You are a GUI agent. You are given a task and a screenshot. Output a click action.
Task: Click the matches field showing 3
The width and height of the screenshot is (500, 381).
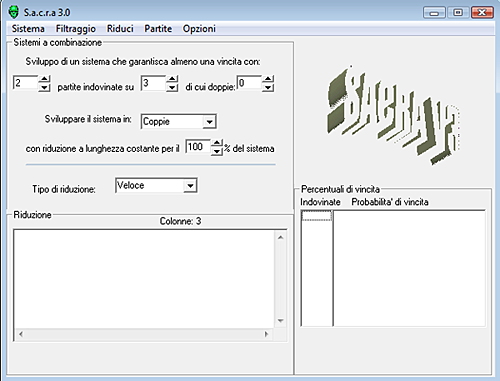pyautogui.click(x=153, y=83)
